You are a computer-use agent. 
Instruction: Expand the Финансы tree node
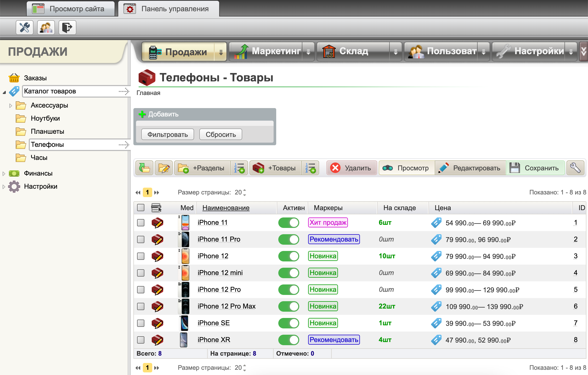coord(4,173)
